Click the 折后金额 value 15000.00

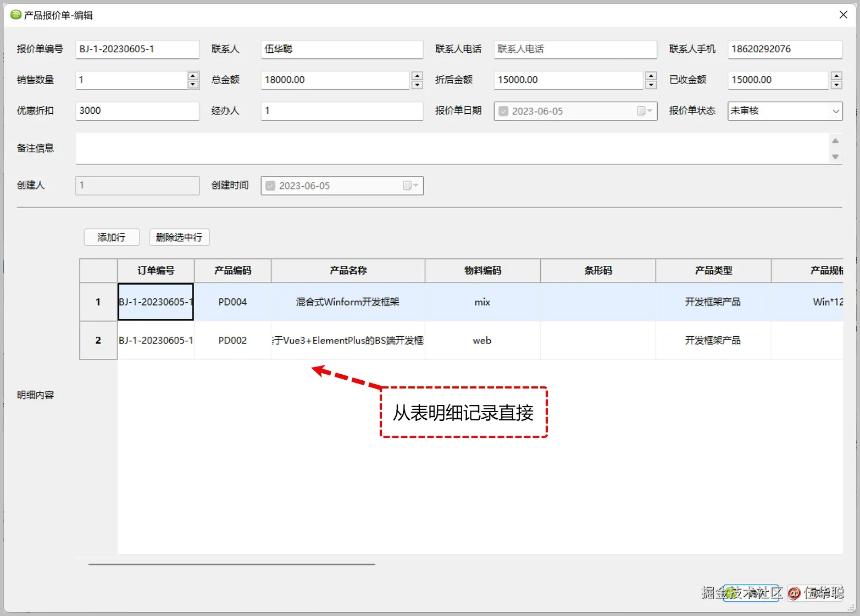(569, 80)
